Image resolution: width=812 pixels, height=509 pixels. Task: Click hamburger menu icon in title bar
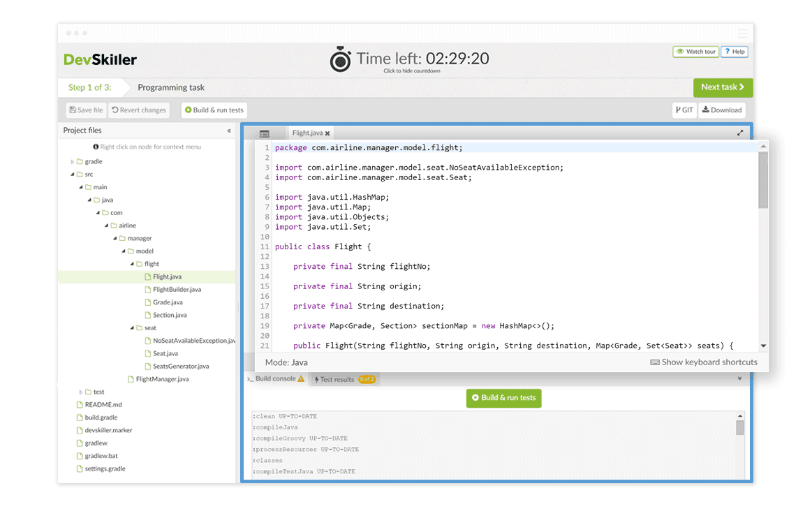pyautogui.click(x=743, y=34)
